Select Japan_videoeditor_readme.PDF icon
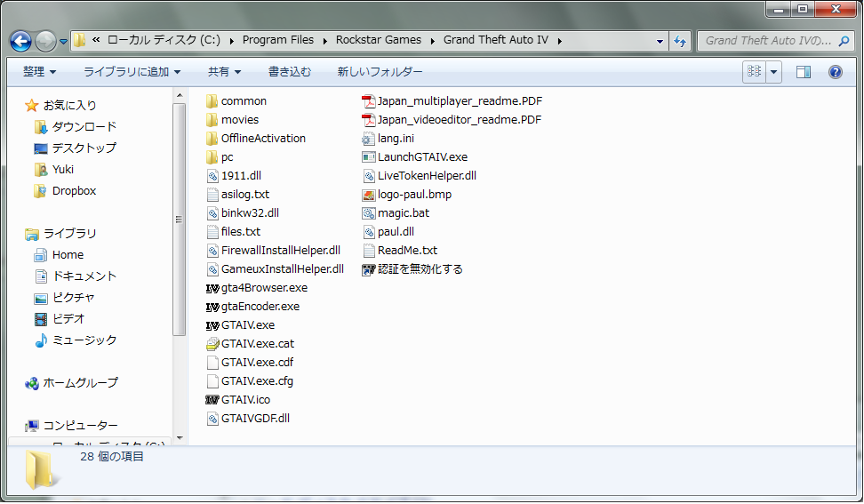 [368, 120]
